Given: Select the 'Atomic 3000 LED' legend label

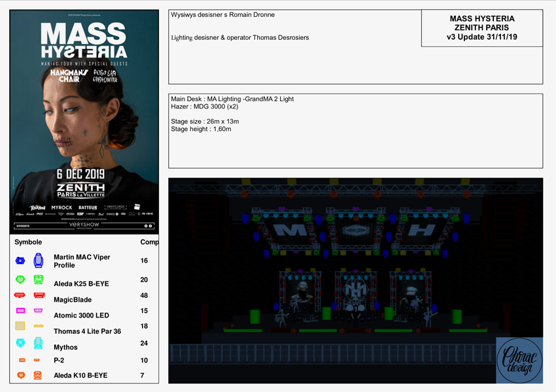Looking at the screenshot, I should click(82, 316).
